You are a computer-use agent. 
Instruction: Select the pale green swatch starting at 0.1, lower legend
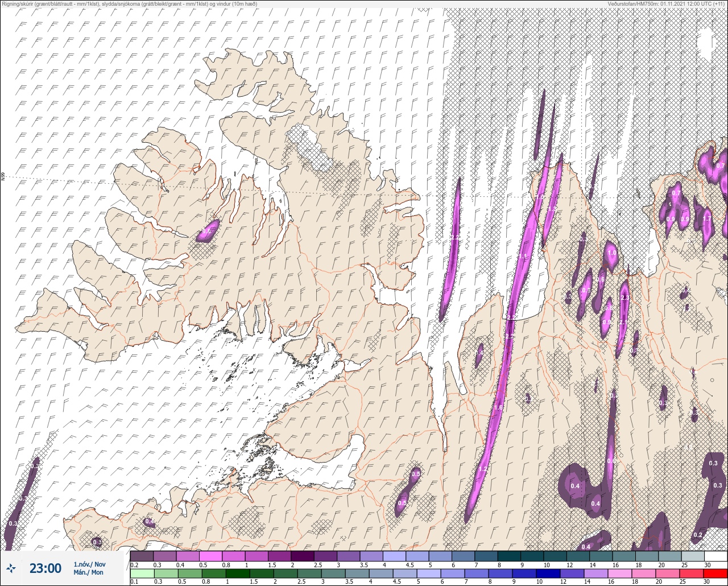pyautogui.click(x=142, y=573)
